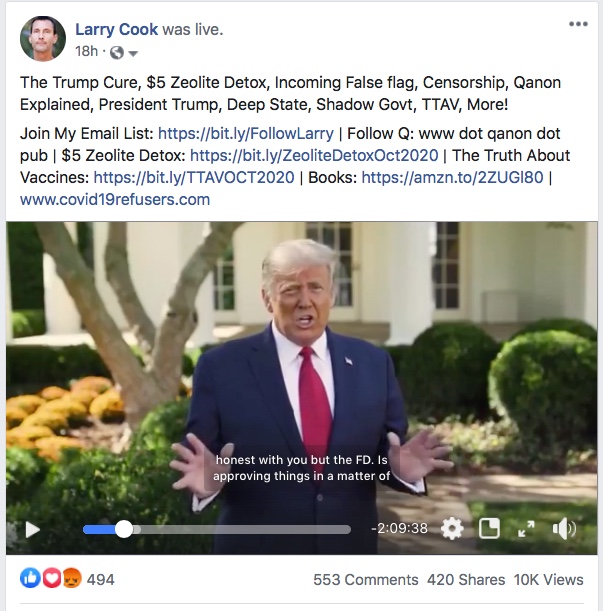
Task: Open the ZeoliteDetoxOct2020 link
Action: point(314,155)
